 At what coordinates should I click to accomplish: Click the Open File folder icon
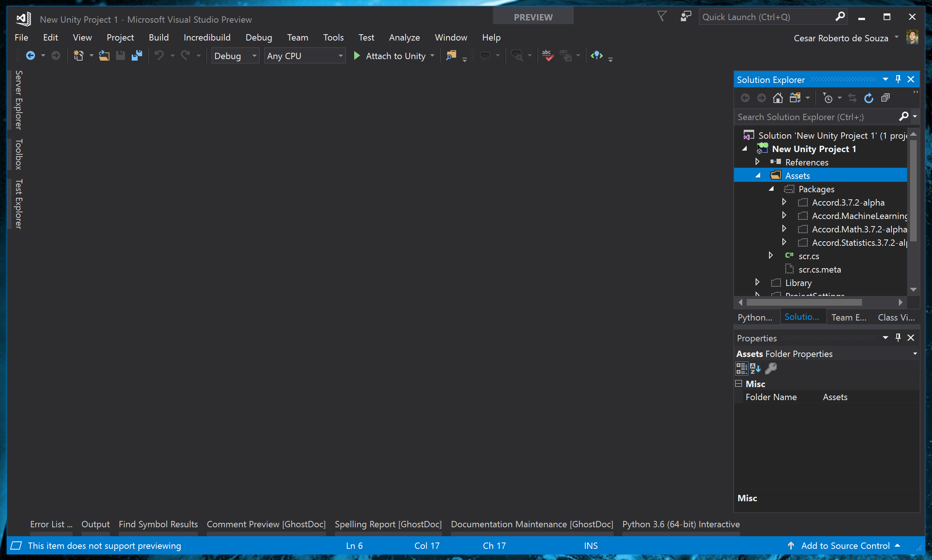coord(104,56)
